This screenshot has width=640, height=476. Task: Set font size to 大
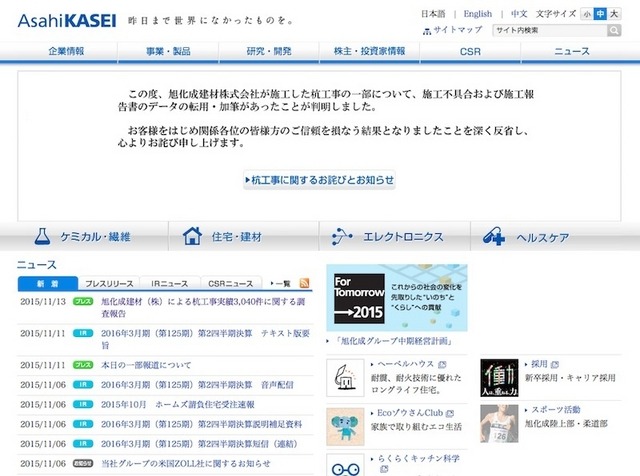[x=613, y=14]
